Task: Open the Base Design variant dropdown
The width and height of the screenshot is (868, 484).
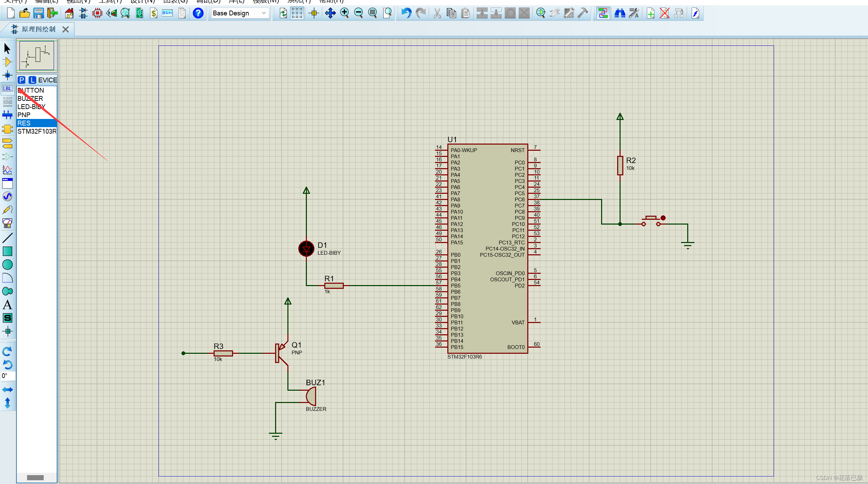Action: click(240, 13)
